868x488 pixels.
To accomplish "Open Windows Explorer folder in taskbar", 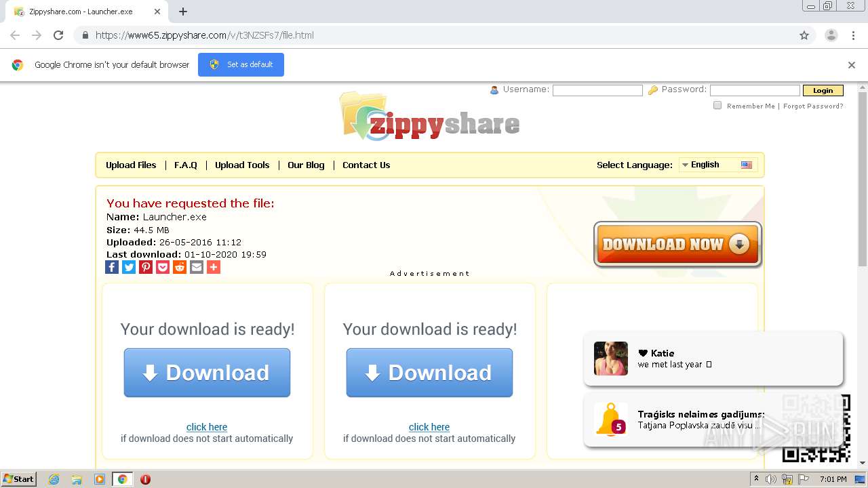I will [x=77, y=479].
